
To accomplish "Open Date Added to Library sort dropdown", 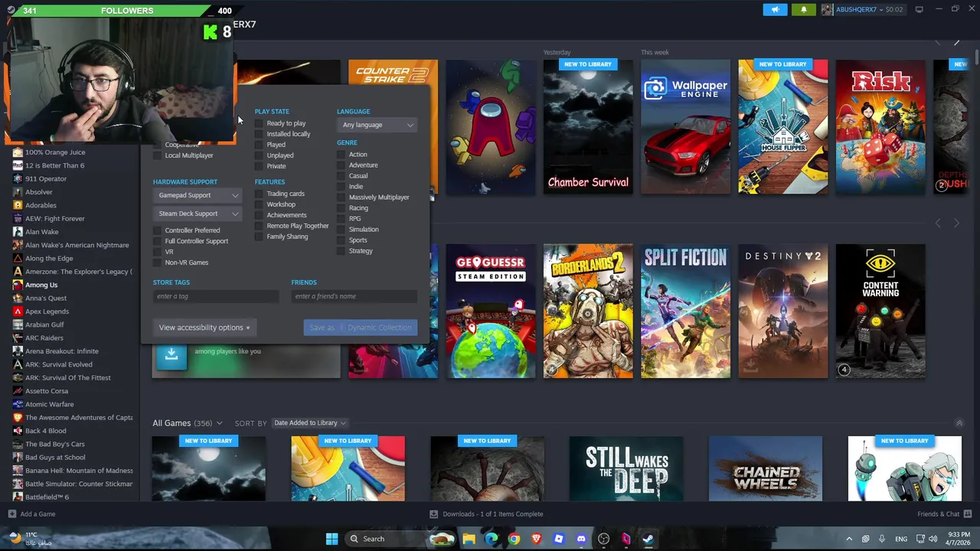I will point(309,422).
